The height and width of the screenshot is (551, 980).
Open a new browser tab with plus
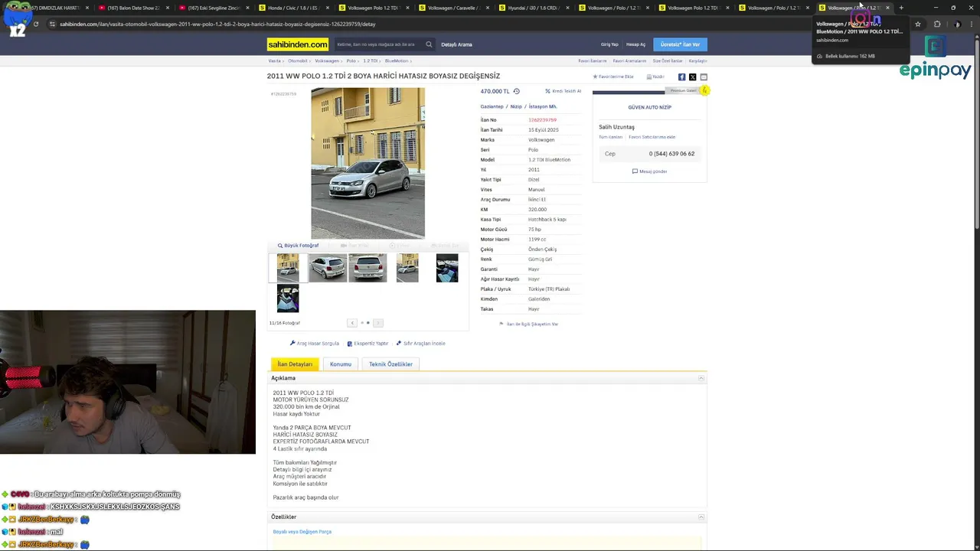(901, 8)
